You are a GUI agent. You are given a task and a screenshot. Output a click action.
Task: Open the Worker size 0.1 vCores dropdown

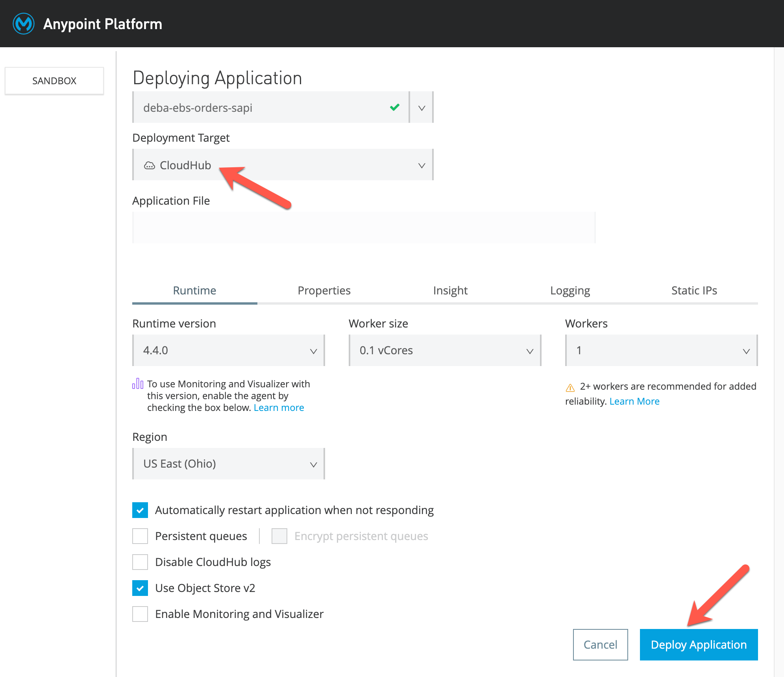click(x=445, y=350)
